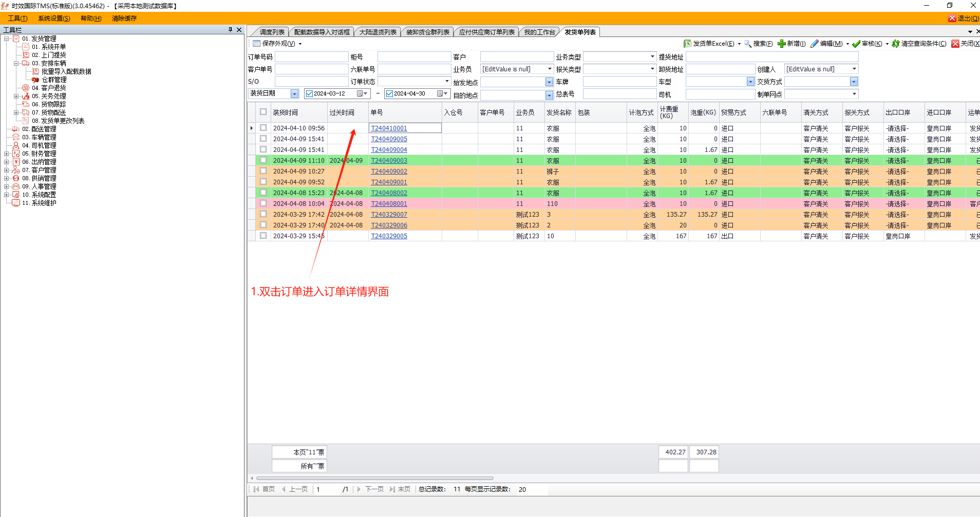Click the green plus 新增 icon
The width and height of the screenshot is (980, 517).
[781, 44]
